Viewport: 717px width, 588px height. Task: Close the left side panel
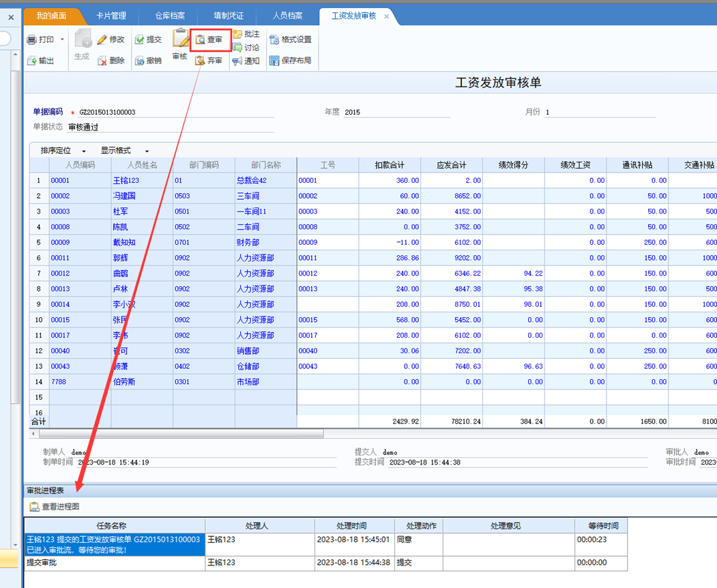(x=11, y=17)
